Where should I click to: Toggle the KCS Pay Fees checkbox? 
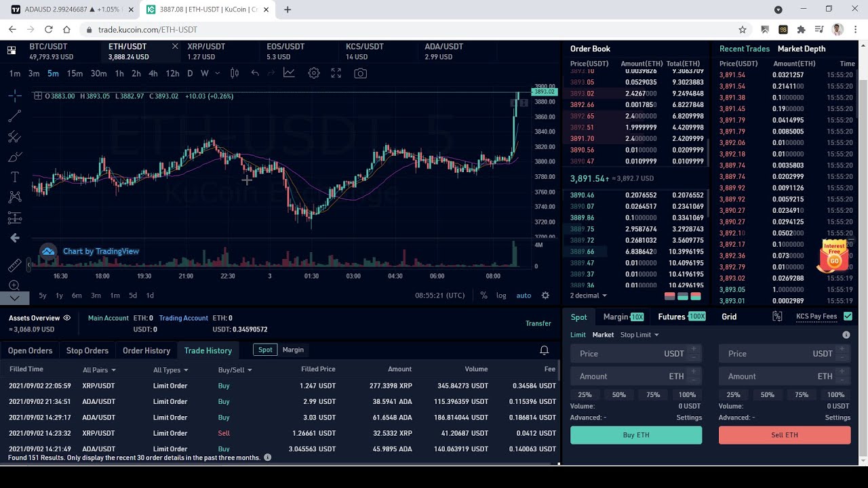tap(848, 317)
